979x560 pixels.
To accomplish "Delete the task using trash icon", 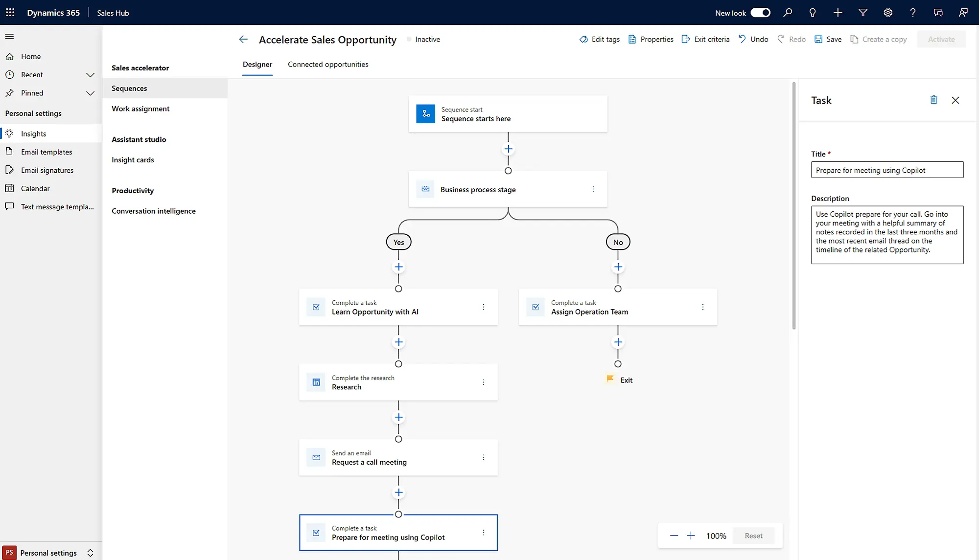I will click(x=933, y=100).
